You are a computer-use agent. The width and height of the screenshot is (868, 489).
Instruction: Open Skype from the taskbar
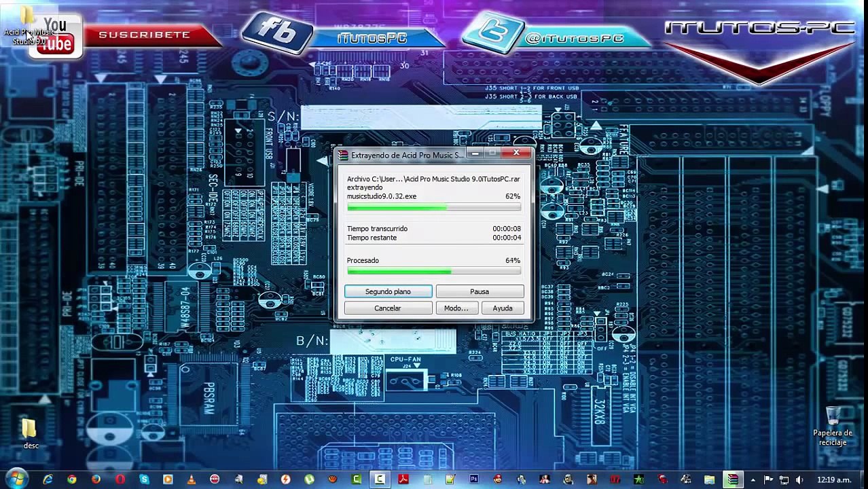click(144, 479)
